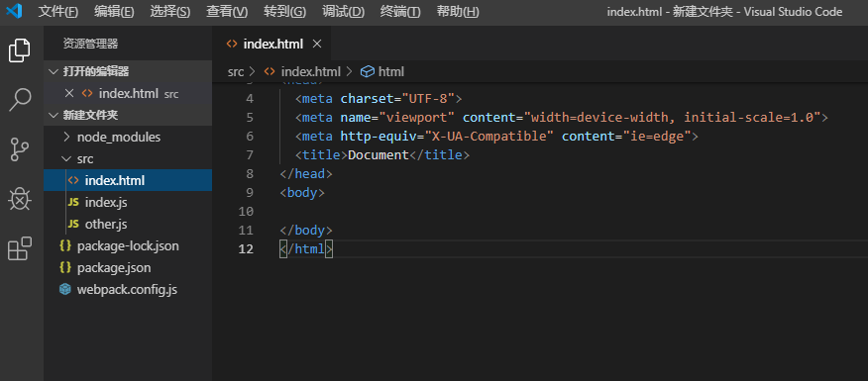This screenshot has height=381, width=868.
Task: Open the Source Control view icon
Action: click(20, 149)
